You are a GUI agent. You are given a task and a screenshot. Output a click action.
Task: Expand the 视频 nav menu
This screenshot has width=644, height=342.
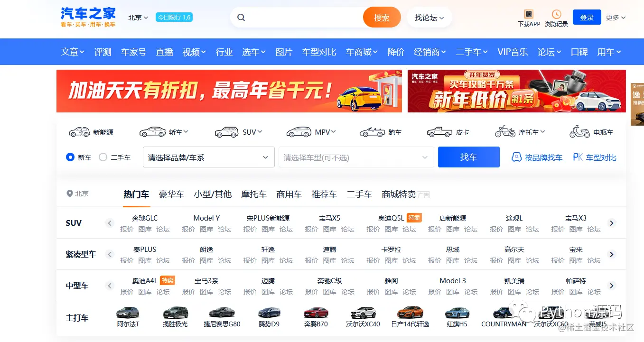pos(194,52)
